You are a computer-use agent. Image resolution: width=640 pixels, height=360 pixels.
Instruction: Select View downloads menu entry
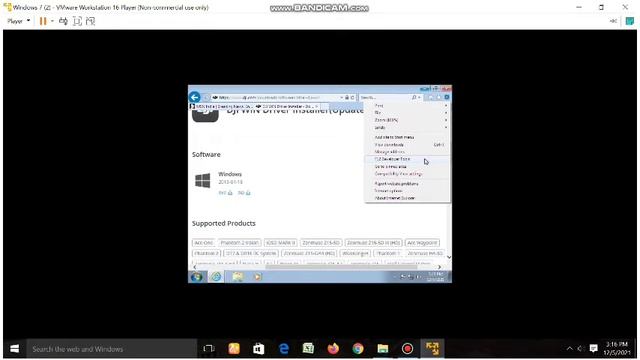click(407, 145)
